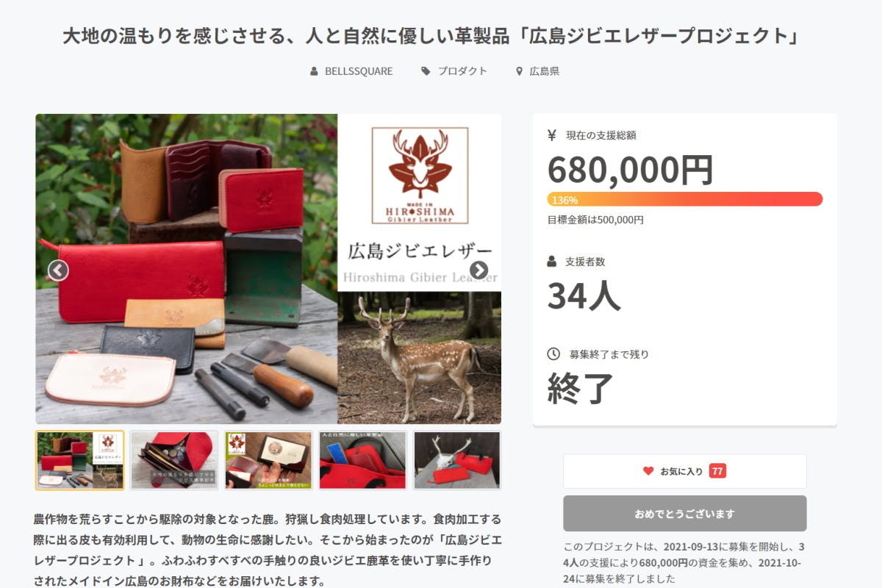This screenshot has width=882, height=588.
Task: Select the first thumbnail with the wallets and deer
Action: (80, 460)
